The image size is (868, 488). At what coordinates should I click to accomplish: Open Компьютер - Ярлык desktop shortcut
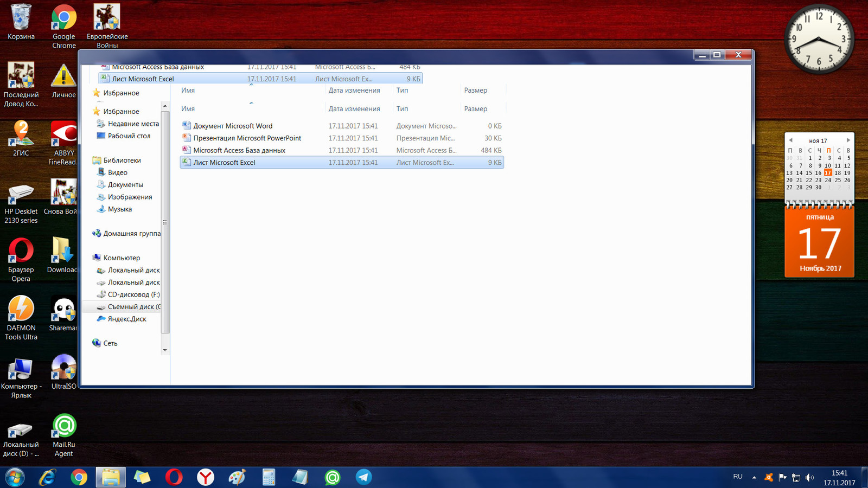21,376
